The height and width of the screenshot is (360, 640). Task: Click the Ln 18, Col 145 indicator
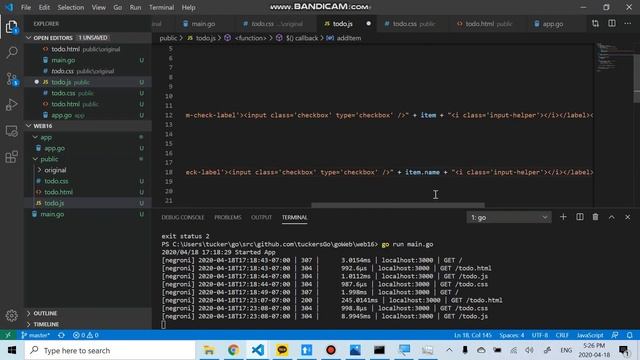tap(473, 335)
